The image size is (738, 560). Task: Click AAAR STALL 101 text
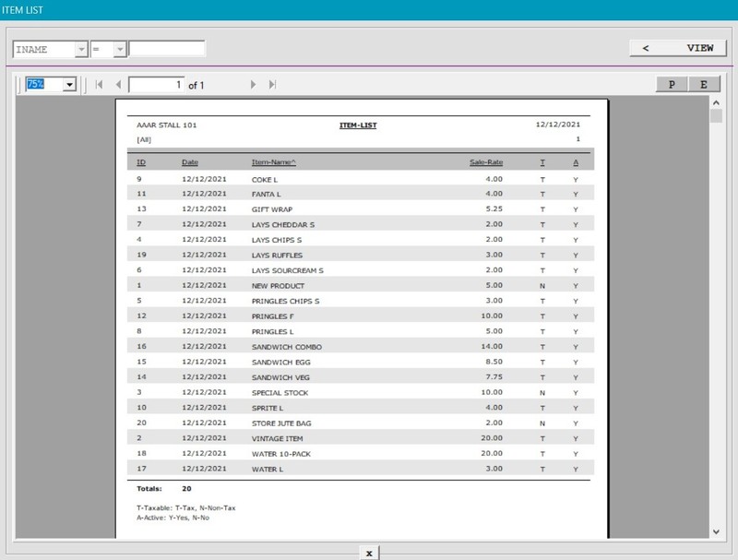167,125
